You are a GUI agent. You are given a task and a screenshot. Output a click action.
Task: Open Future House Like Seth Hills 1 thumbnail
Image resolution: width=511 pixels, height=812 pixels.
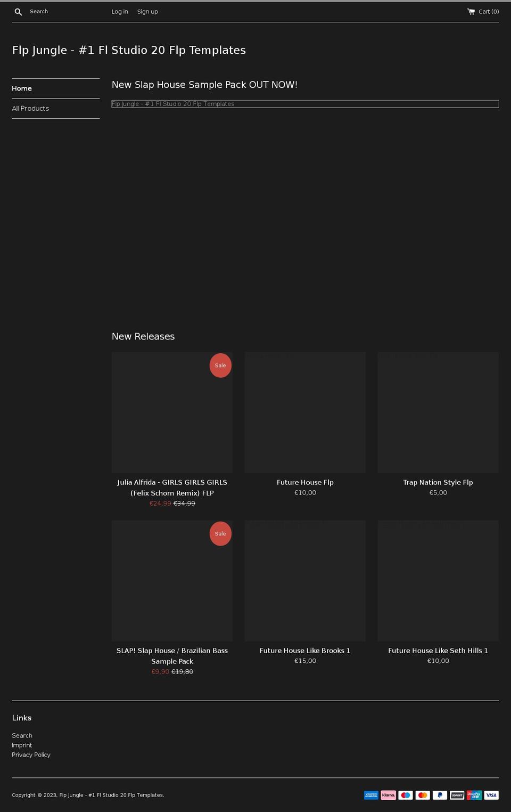[x=438, y=581]
